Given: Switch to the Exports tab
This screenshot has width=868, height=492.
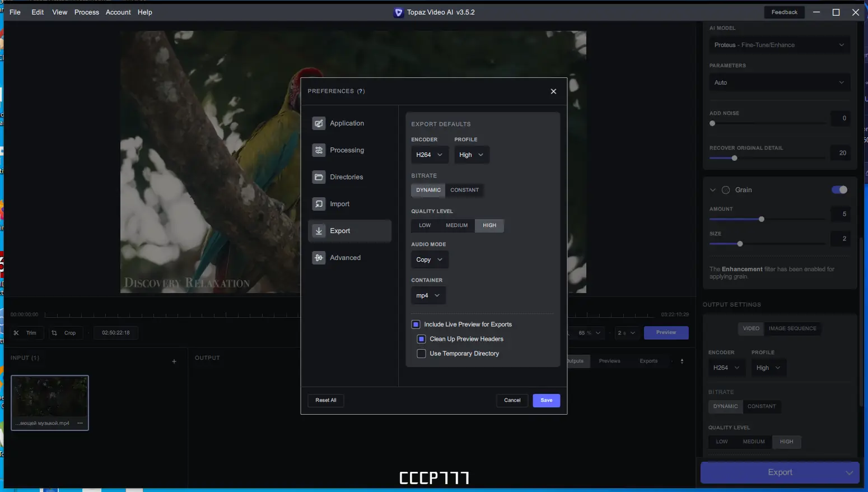Looking at the screenshot, I should (x=648, y=361).
